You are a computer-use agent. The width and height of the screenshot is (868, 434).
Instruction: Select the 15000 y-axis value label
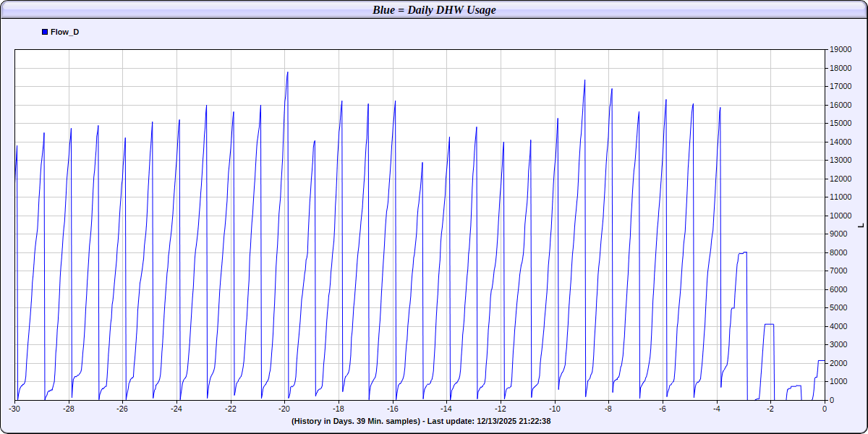[840, 123]
